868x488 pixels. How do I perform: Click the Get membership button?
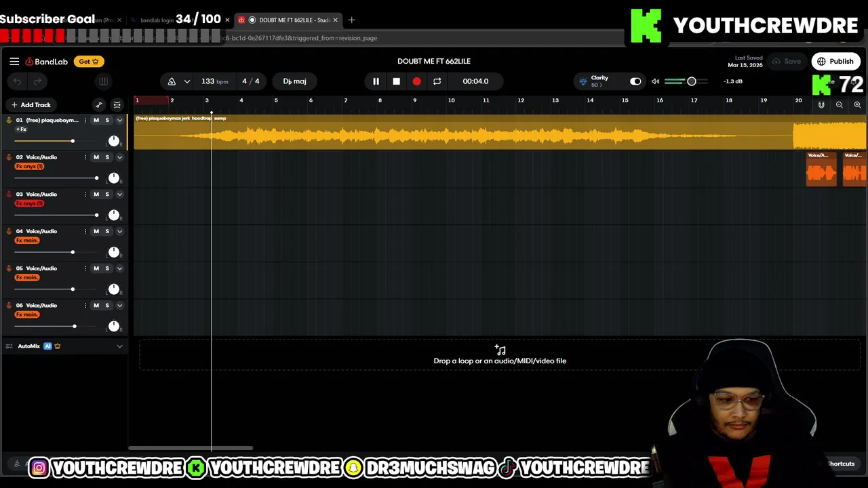(x=89, y=62)
